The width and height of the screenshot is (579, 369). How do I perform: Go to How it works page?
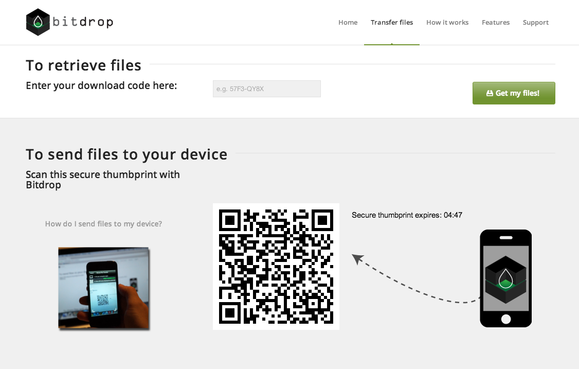click(x=447, y=23)
